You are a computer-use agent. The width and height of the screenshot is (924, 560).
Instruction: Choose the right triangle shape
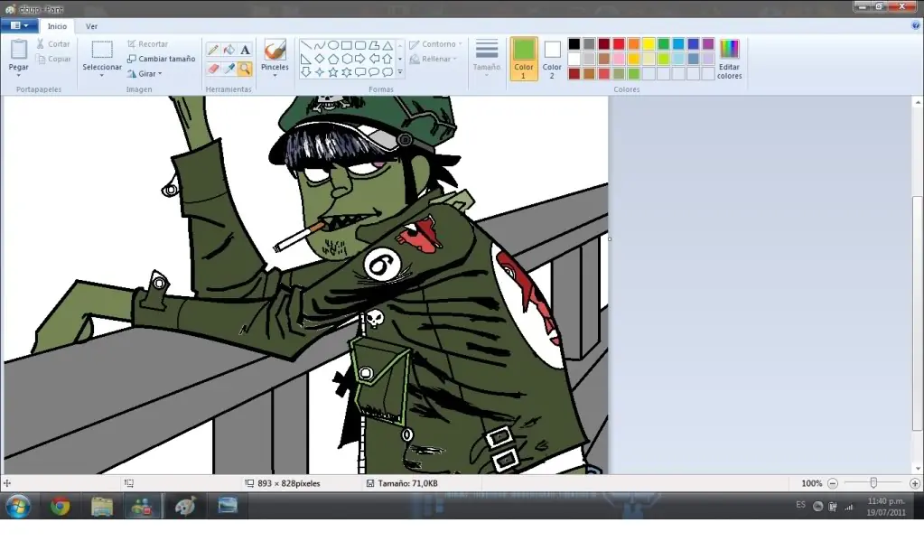pyautogui.click(x=306, y=59)
